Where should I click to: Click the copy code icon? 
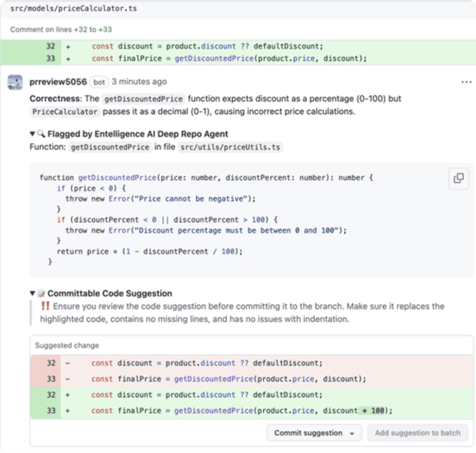[x=458, y=178]
